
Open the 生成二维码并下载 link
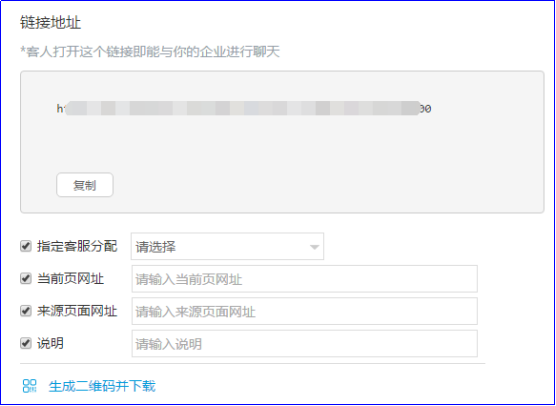[102, 386]
